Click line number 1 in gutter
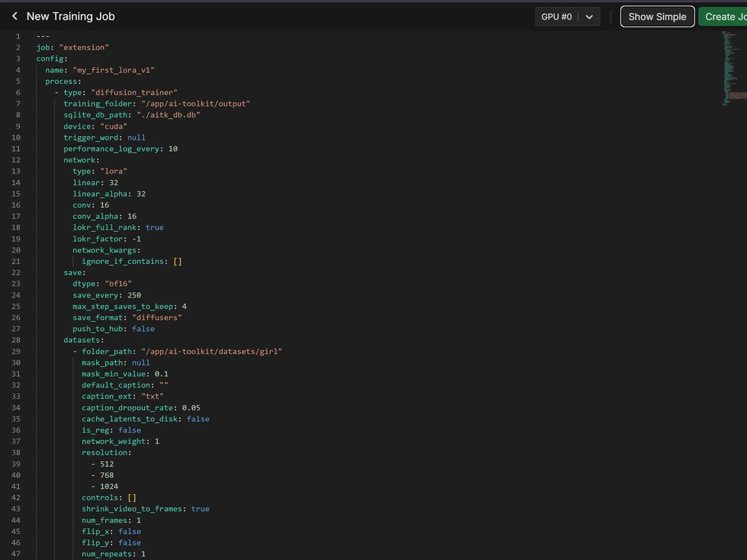747x560 pixels. 18,36
